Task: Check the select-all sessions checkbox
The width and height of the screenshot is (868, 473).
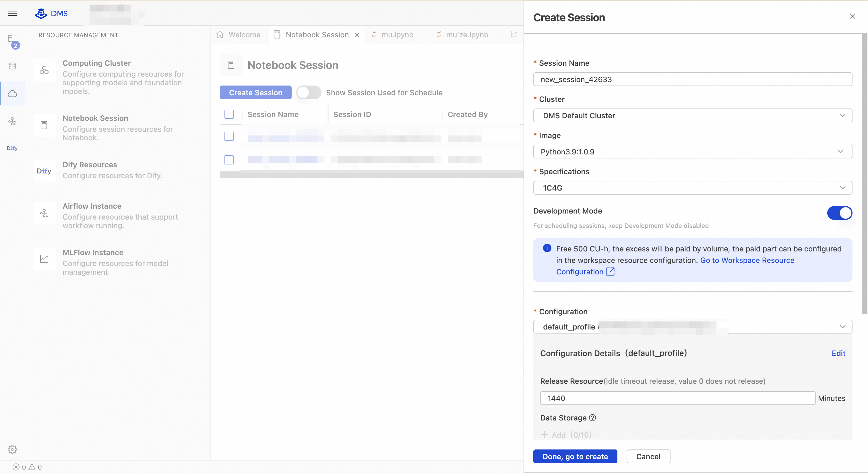Action: pyautogui.click(x=229, y=114)
